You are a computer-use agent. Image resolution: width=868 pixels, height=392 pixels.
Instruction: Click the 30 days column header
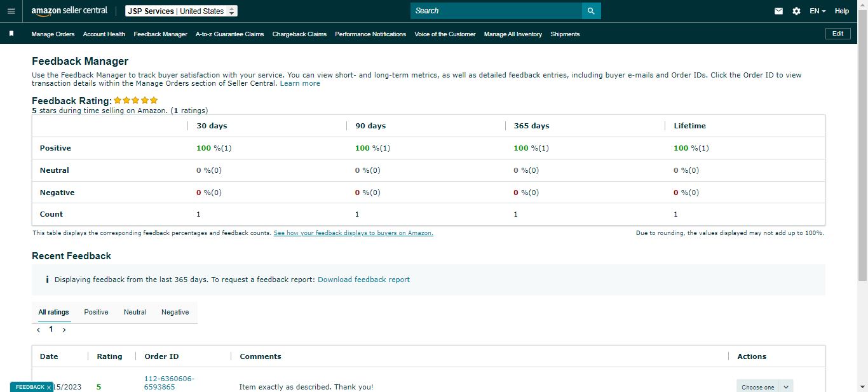(x=212, y=126)
